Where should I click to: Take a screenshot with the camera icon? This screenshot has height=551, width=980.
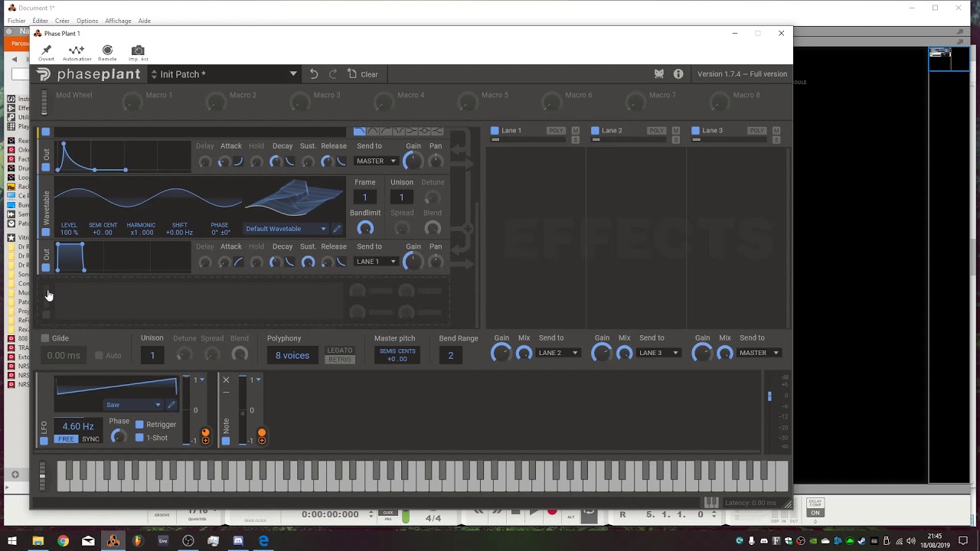pos(138,50)
